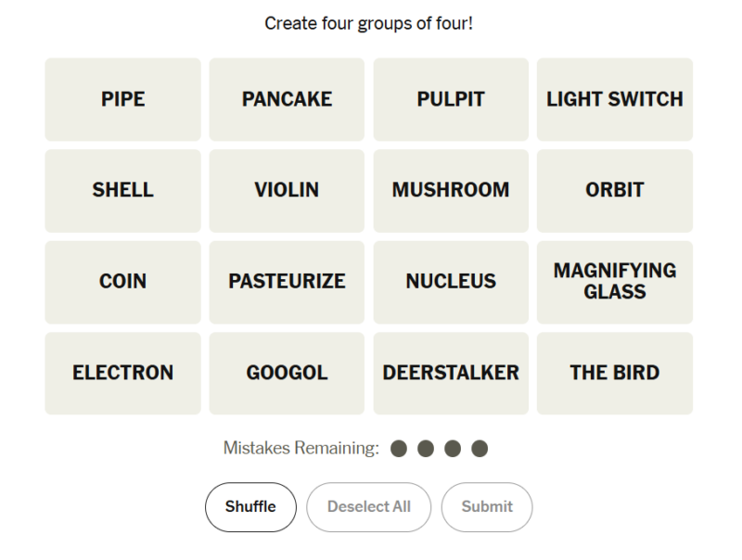Toggle the LIGHT SWITCH tile
Image resolution: width=742 pixels, height=560 pixels.
[x=614, y=99]
